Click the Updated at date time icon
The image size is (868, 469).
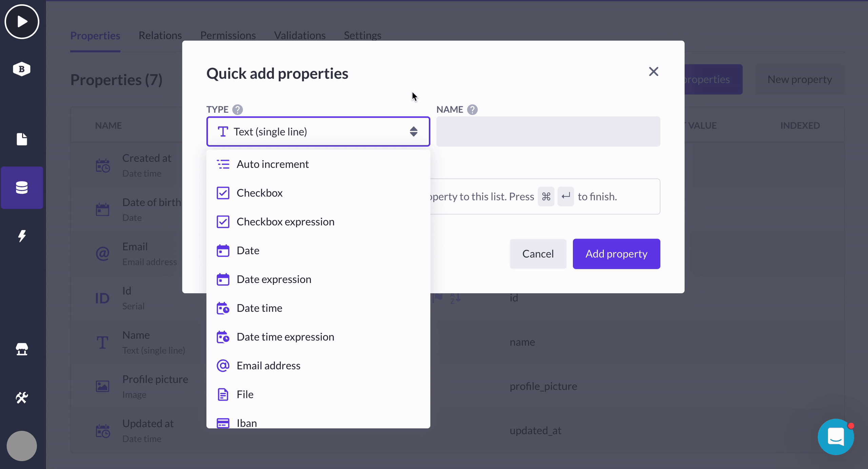102,431
